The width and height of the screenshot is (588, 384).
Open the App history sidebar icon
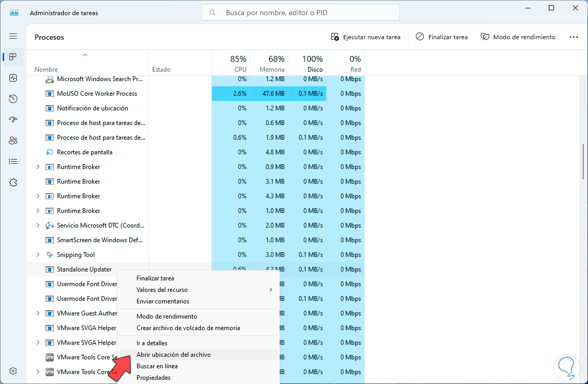coord(13,99)
